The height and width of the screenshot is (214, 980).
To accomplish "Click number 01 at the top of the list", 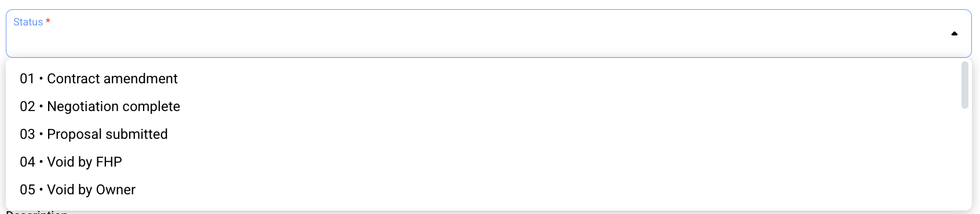I will click(27, 79).
